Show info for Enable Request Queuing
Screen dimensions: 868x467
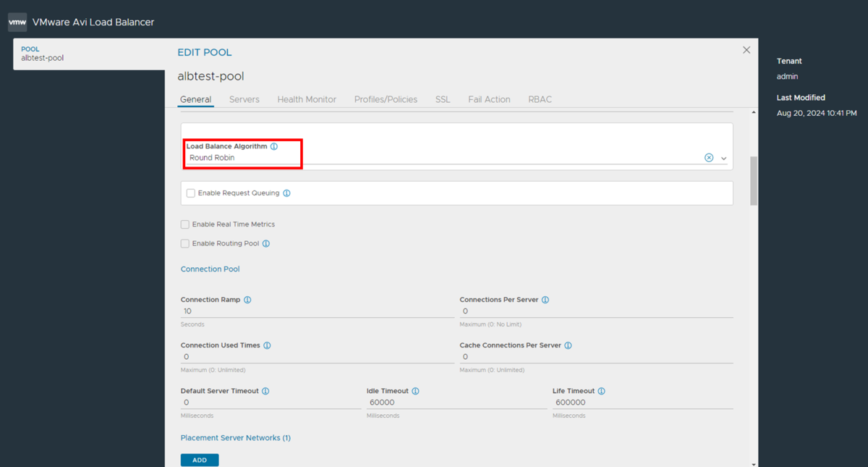[x=287, y=193]
